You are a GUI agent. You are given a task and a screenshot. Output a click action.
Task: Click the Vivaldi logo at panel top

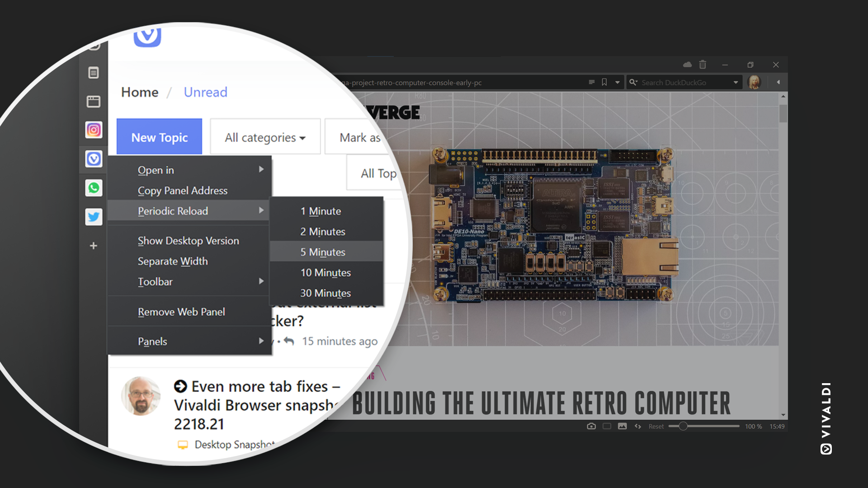(x=147, y=36)
